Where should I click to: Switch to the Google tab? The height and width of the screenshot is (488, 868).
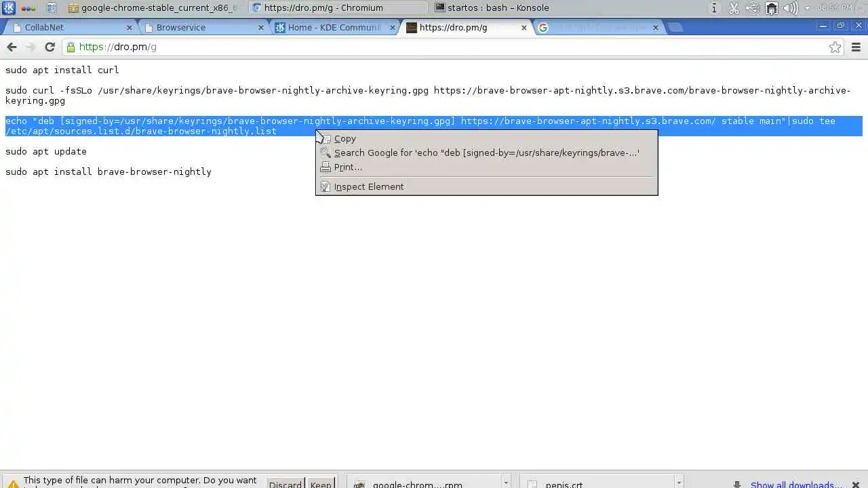point(597,27)
